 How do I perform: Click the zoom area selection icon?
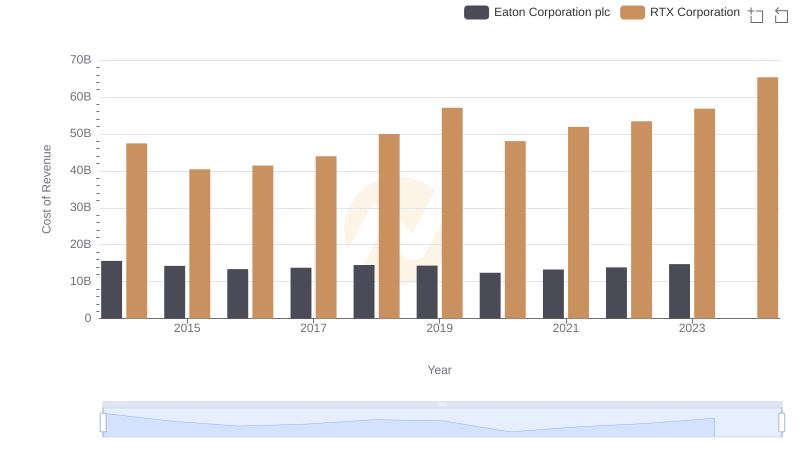[x=756, y=15]
